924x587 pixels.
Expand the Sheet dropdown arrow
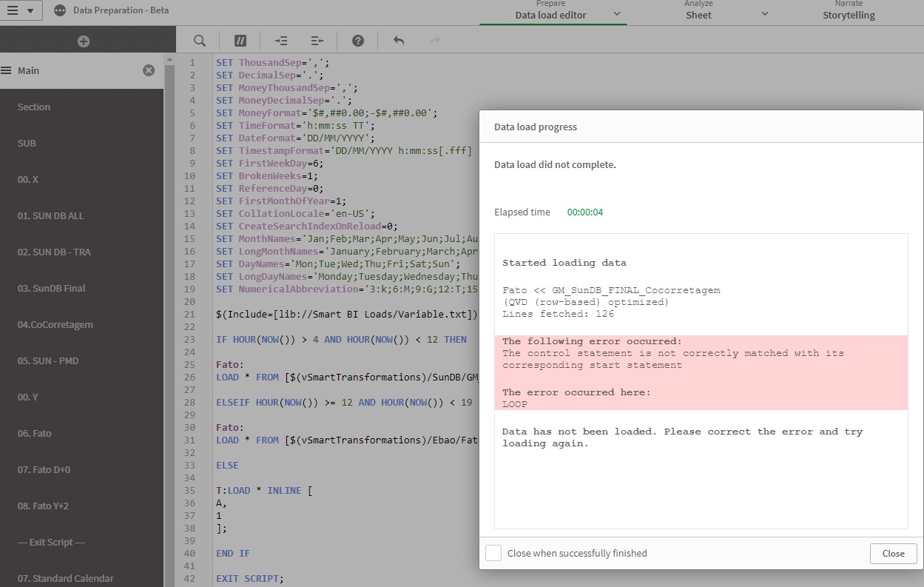(x=765, y=14)
